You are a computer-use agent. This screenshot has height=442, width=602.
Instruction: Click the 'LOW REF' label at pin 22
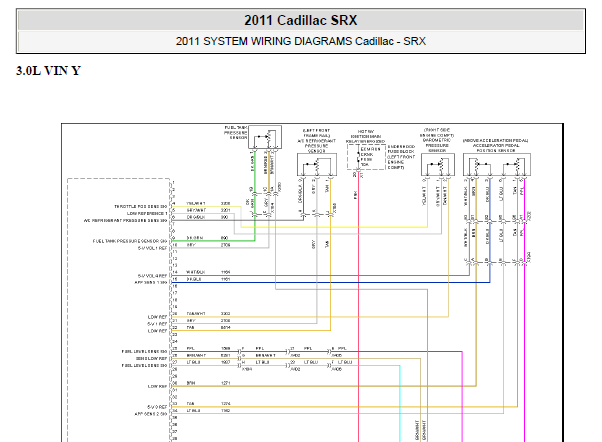coord(157,331)
